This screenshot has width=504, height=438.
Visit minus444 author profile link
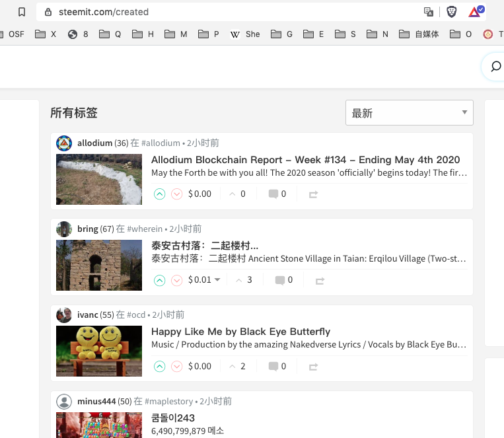pos(96,402)
